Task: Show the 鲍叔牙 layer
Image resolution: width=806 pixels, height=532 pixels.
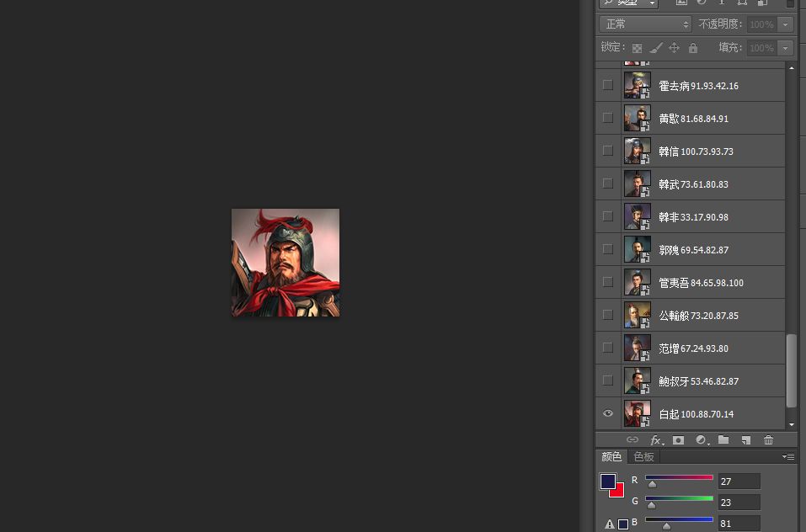Action: pyautogui.click(x=607, y=380)
